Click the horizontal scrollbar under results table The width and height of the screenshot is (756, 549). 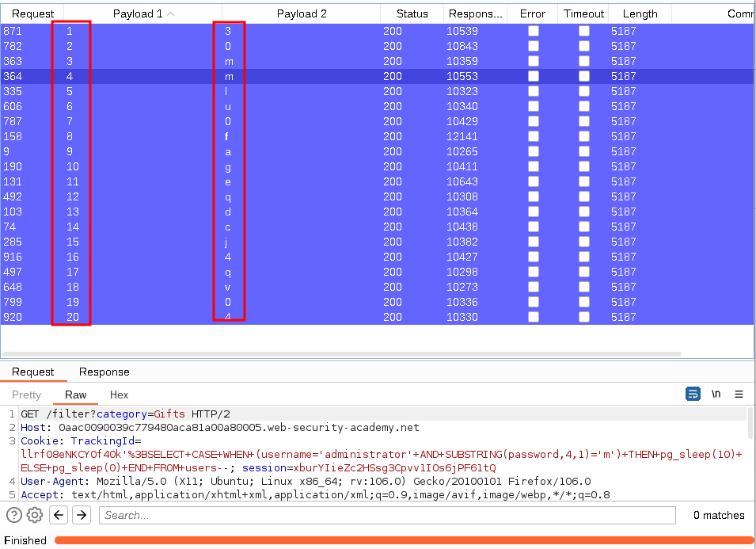(x=342, y=354)
